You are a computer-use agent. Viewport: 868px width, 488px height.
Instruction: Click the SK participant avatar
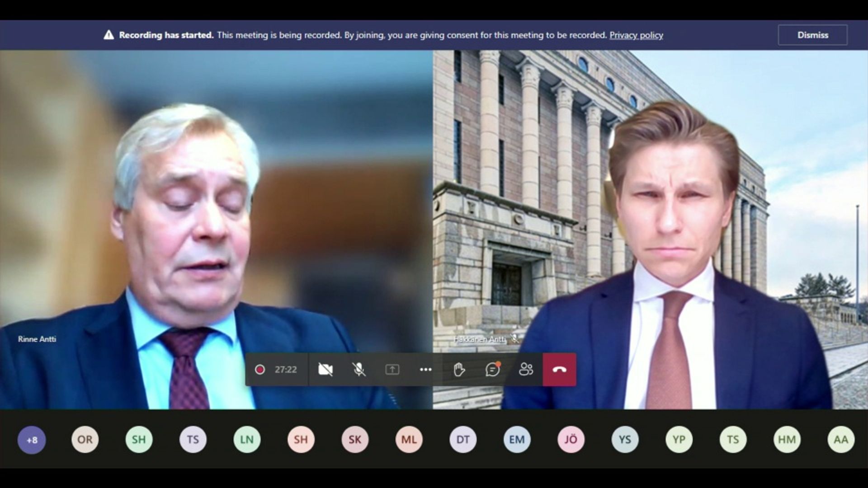click(x=355, y=440)
